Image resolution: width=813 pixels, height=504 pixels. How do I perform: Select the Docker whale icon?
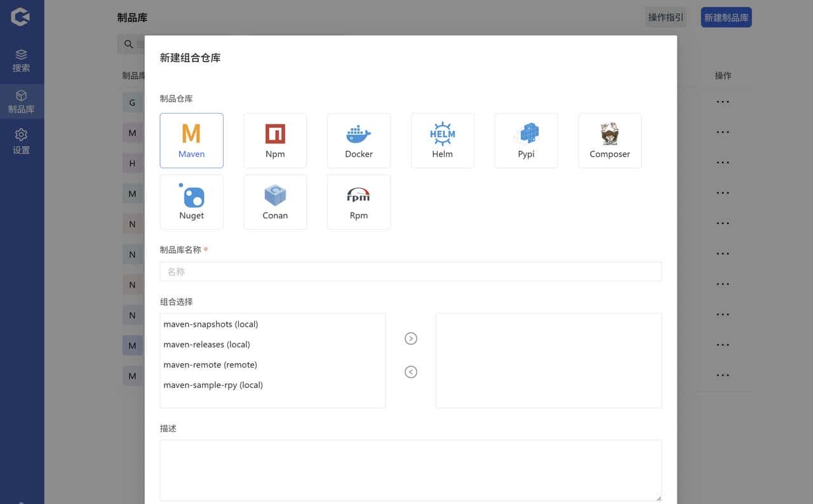tap(358, 134)
